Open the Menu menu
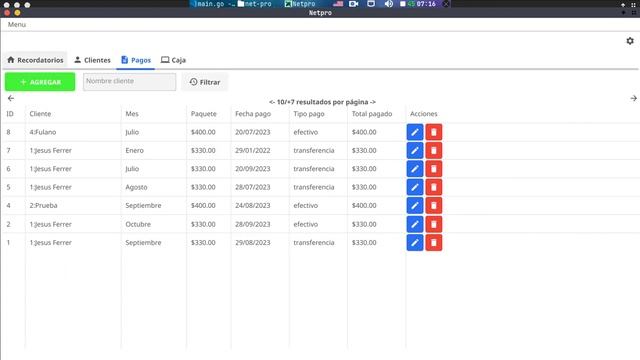 pyautogui.click(x=17, y=24)
